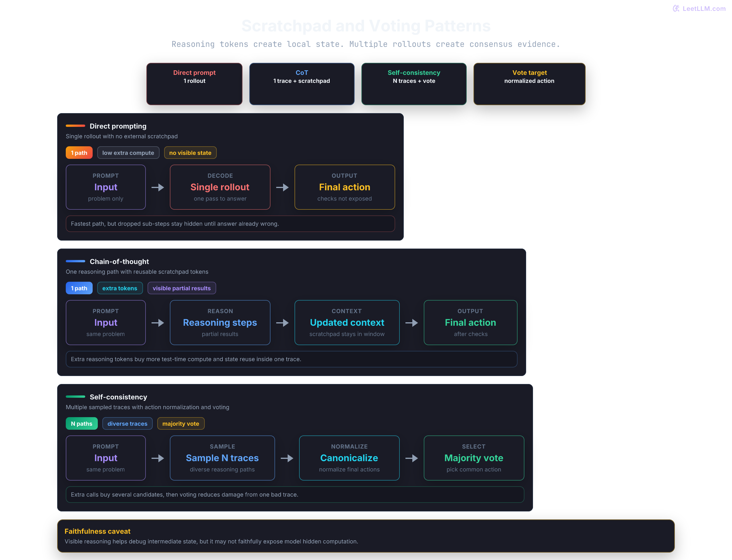Select the 'checks not exposed' Final action box
Viewport: 732px width, 560px height.
[345, 187]
